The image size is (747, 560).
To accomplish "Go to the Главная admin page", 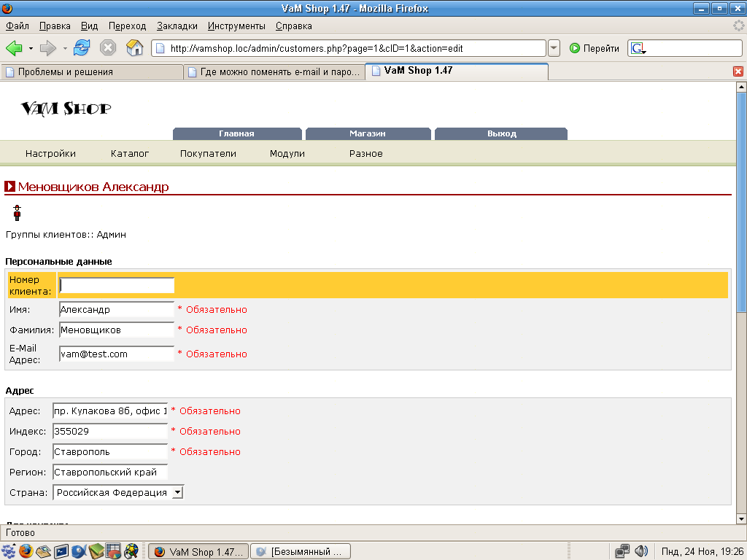I will [237, 134].
